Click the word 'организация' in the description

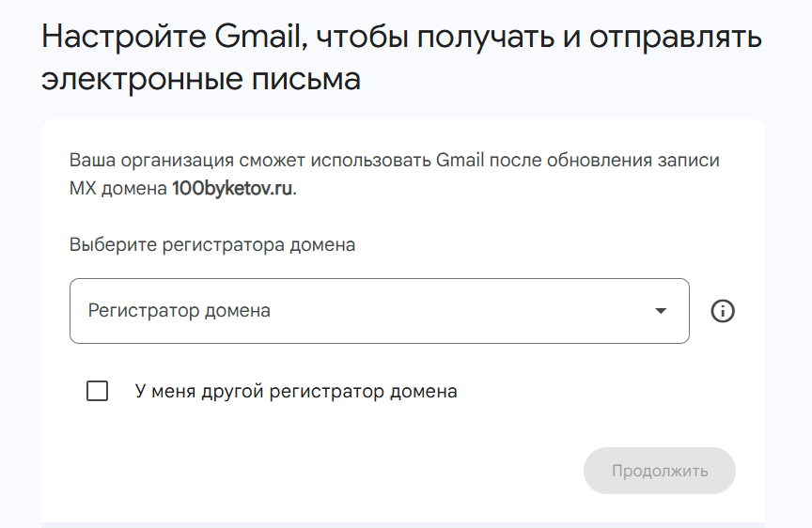tap(178, 161)
